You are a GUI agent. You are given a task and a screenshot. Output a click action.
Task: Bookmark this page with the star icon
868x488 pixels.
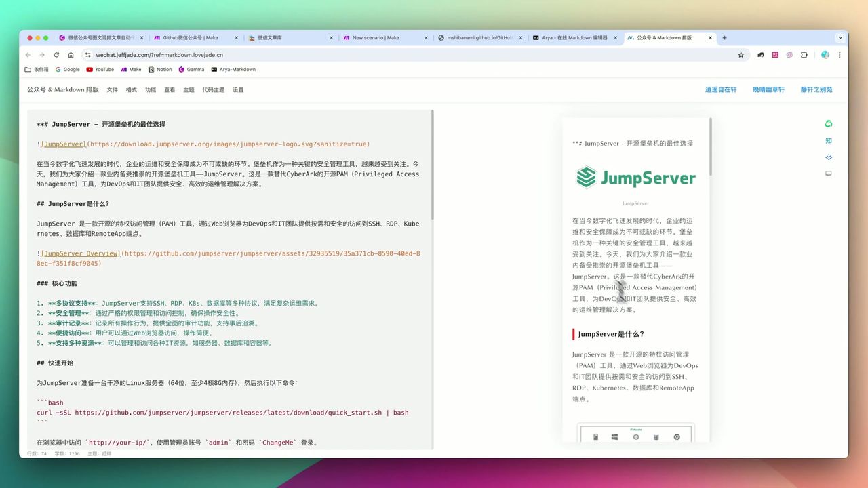coord(741,55)
